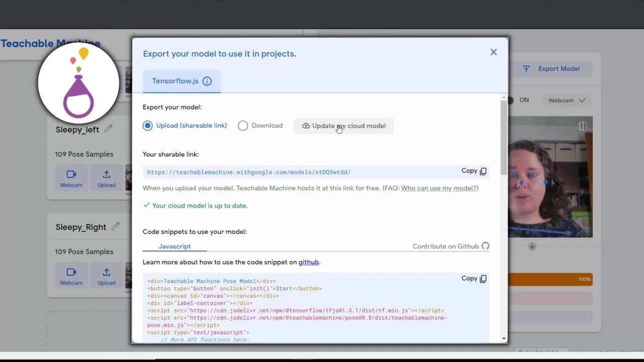644x362 pixels.
Task: Click the Export Model button behind dialog
Action: (551, 69)
